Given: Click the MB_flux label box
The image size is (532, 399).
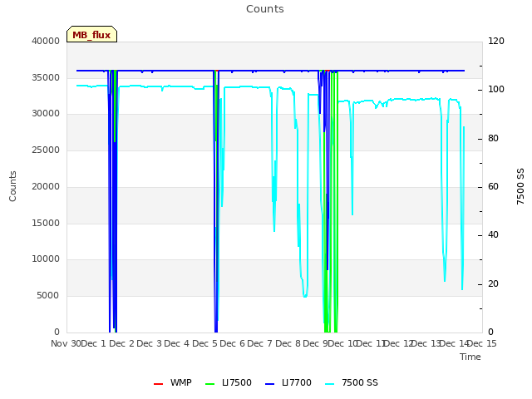Looking at the screenshot, I should point(91,34).
